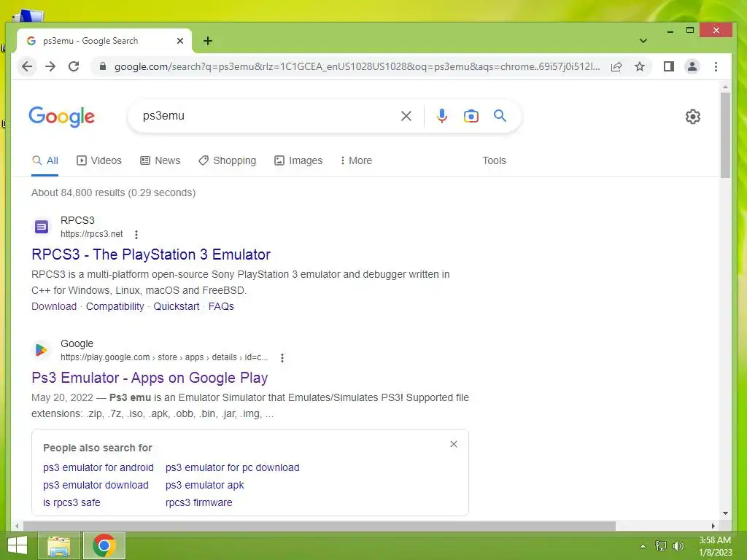Click the Chrome taskbar icon
The height and width of the screenshot is (560, 747).
(104, 545)
